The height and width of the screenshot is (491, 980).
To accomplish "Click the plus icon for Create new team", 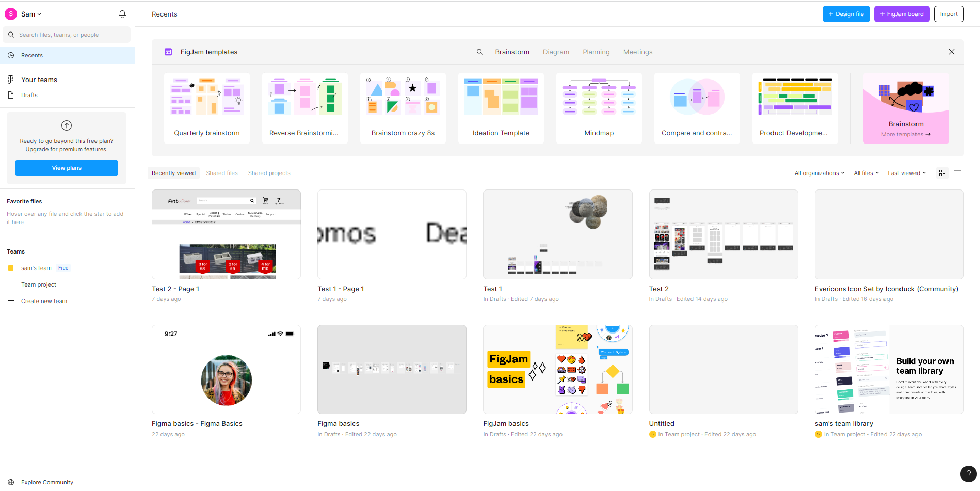I will click(11, 301).
